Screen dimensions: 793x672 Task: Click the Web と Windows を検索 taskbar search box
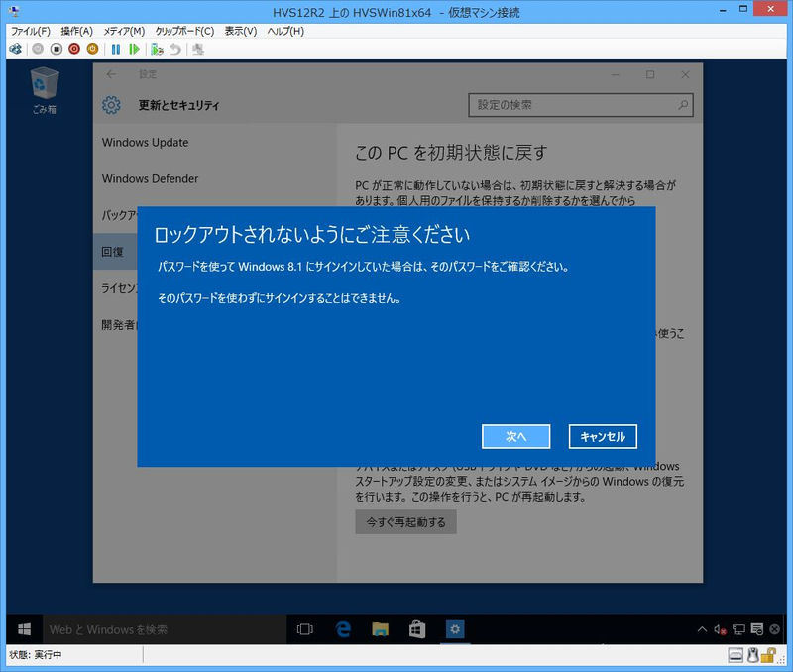165,629
